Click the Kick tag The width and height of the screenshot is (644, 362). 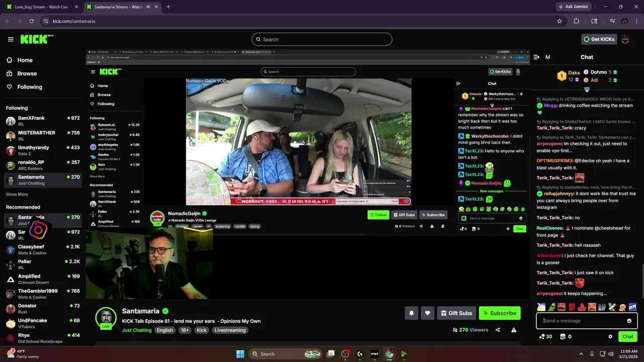tap(202, 330)
